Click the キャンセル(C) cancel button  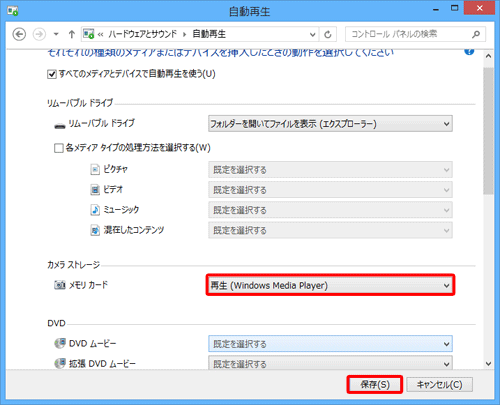439,385
